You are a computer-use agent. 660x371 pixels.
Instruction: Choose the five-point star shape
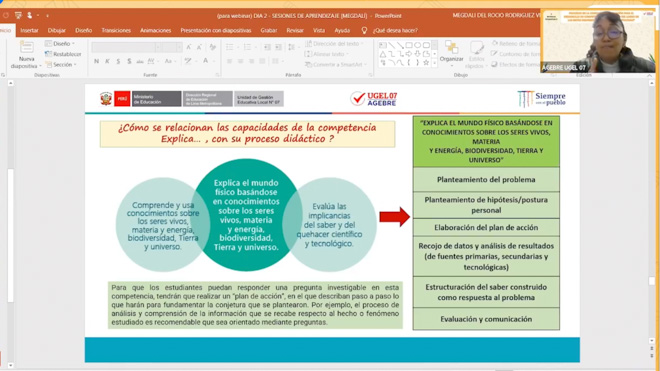click(426, 63)
